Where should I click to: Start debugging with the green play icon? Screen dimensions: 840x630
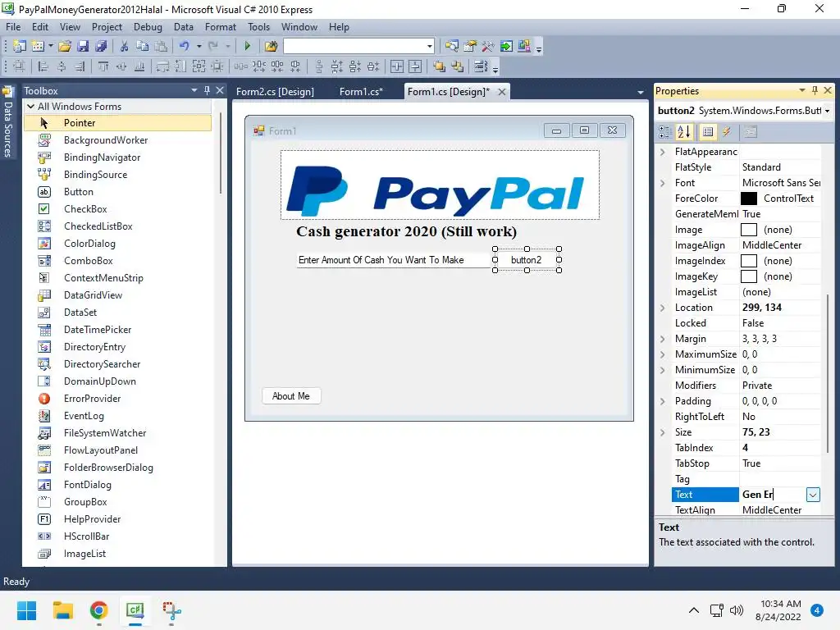point(247,46)
